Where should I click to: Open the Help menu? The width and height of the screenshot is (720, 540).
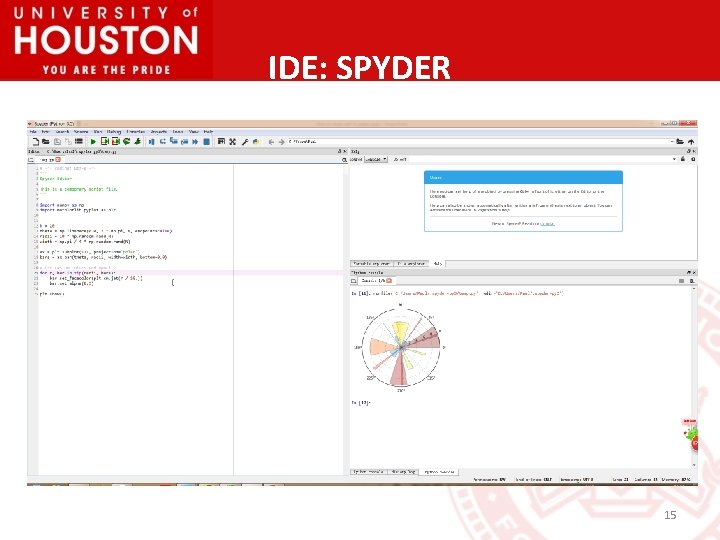(x=208, y=132)
